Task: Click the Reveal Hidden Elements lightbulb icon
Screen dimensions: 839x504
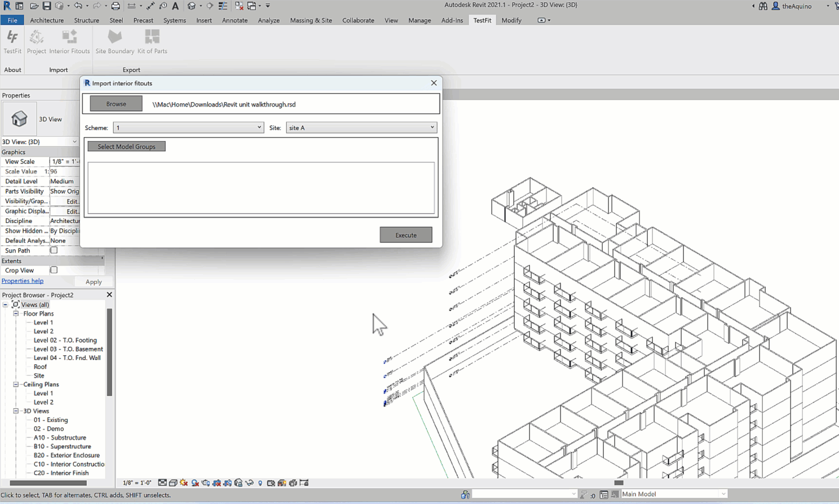Action: 260,483
